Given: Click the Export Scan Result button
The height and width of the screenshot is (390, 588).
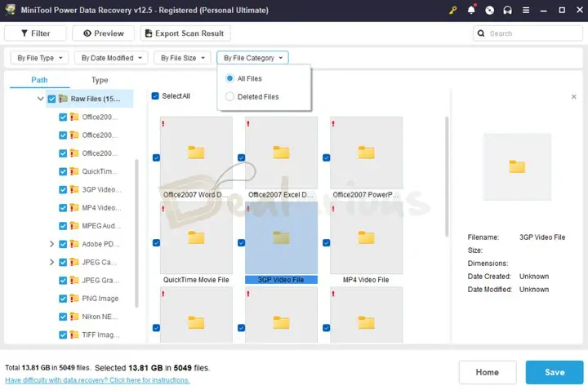Looking at the screenshot, I should coord(185,33).
